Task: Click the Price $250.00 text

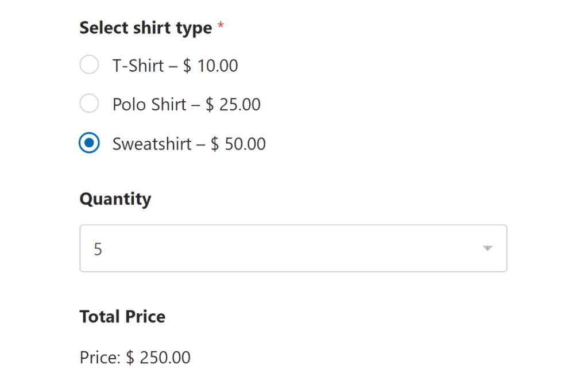Action: click(134, 357)
